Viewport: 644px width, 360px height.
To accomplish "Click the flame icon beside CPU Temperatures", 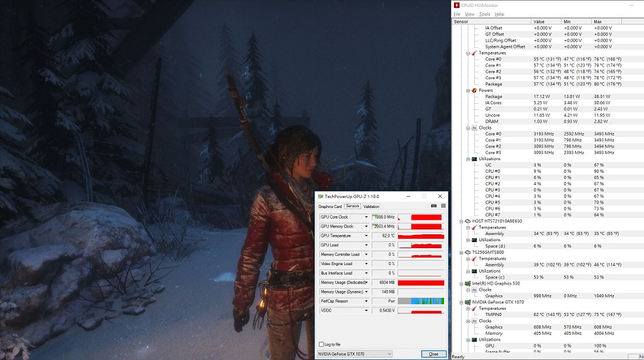I will (474, 53).
